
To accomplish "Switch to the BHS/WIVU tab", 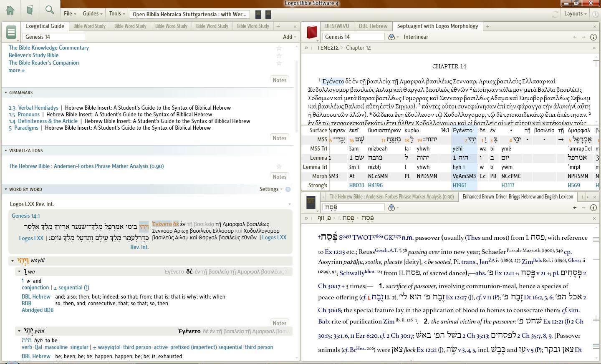I will point(337,26).
